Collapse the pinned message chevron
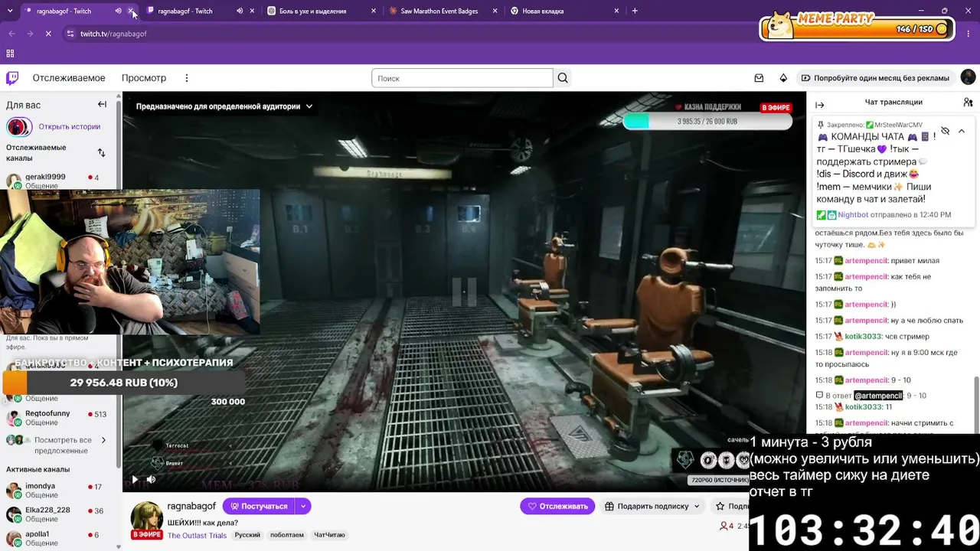Viewport: 980px width, 551px height. 962,131
